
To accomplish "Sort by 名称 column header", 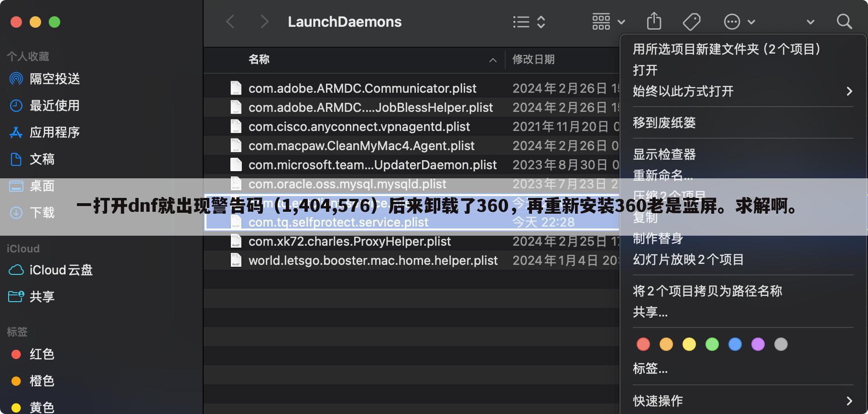I will pyautogui.click(x=259, y=59).
